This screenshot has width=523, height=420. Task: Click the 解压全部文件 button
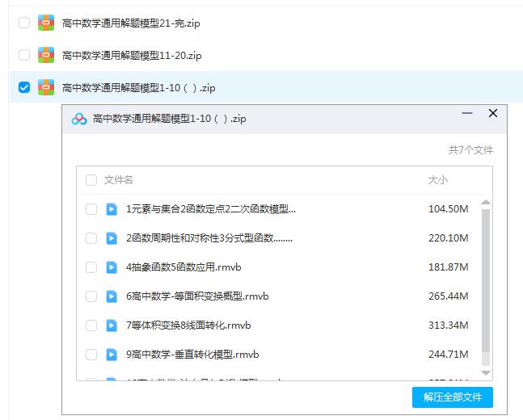tap(452, 397)
